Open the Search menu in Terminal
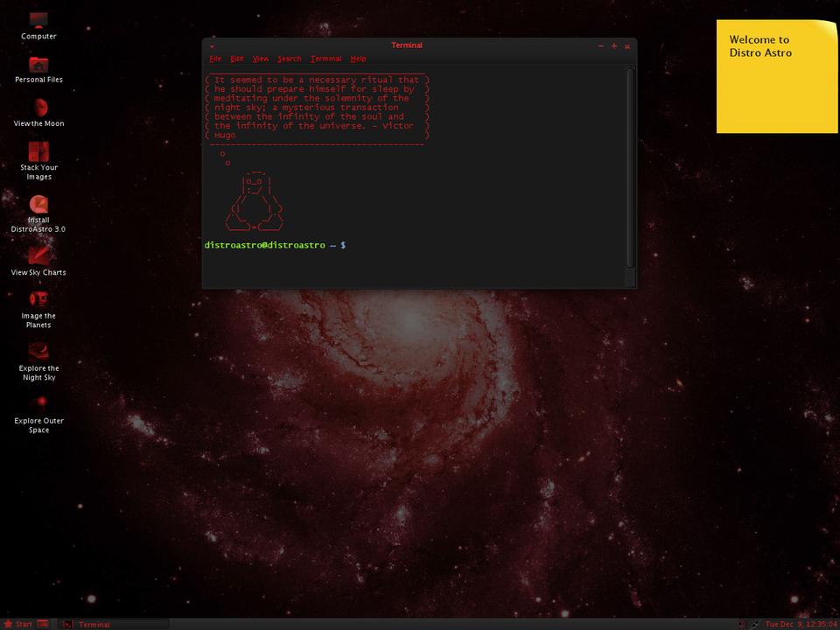840x630 pixels. click(x=289, y=59)
